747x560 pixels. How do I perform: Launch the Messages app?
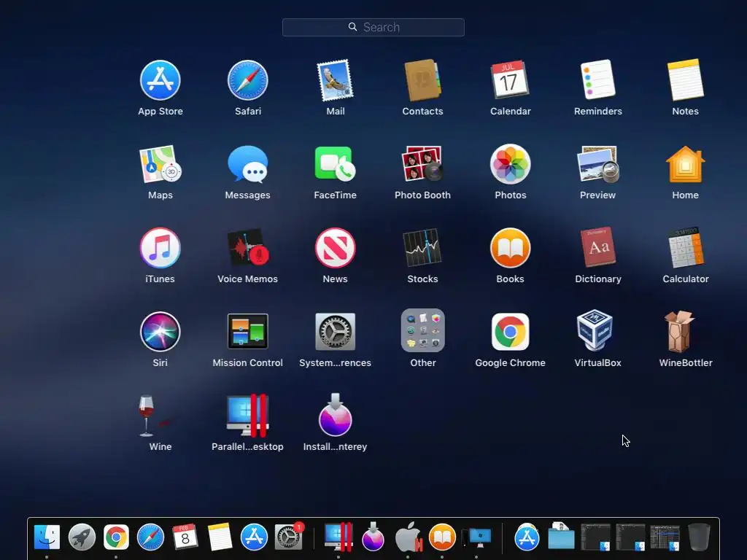tap(248, 164)
